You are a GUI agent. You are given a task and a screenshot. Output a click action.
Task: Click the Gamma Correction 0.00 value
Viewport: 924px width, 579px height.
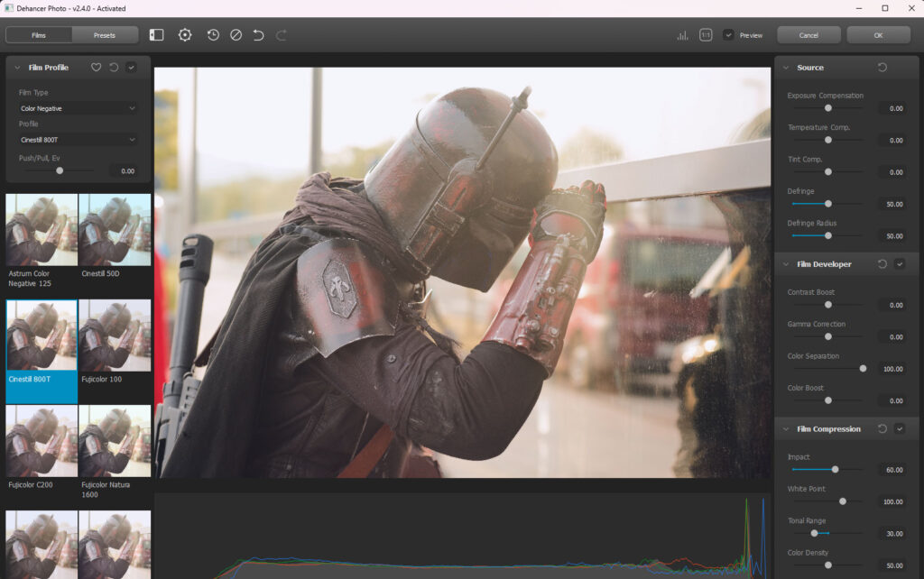click(892, 337)
